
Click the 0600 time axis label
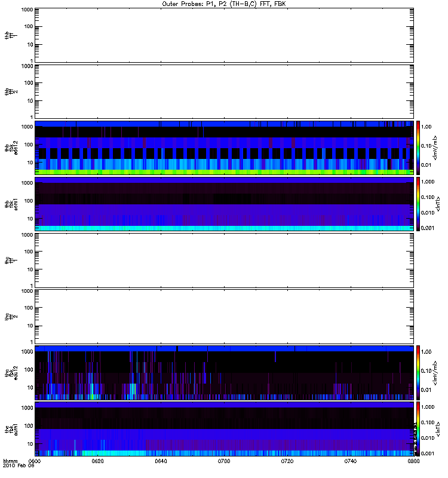coord(35,461)
